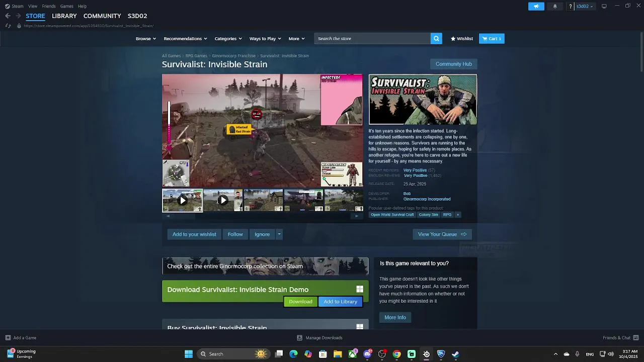Open Discord from taskbar
This screenshot has height=362, width=644.
pyautogui.click(x=367, y=354)
